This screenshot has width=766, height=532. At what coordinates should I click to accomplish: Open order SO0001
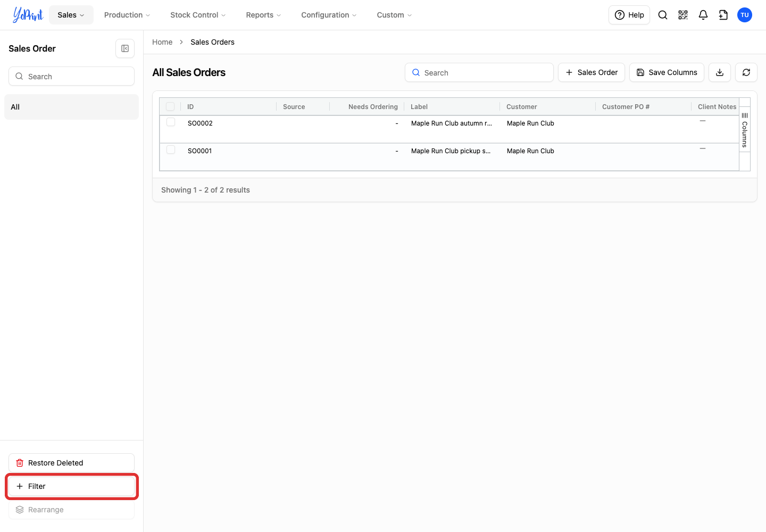[x=200, y=151]
